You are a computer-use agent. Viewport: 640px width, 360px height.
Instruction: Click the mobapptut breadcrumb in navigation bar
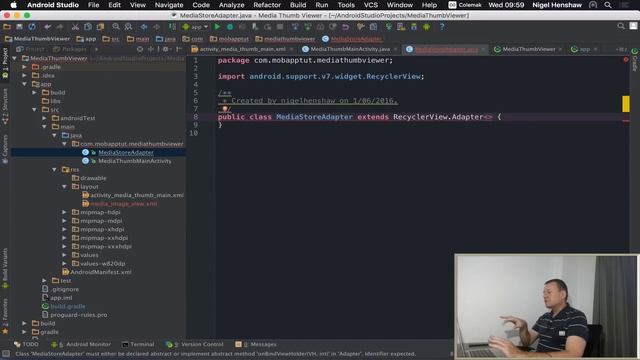click(229, 39)
